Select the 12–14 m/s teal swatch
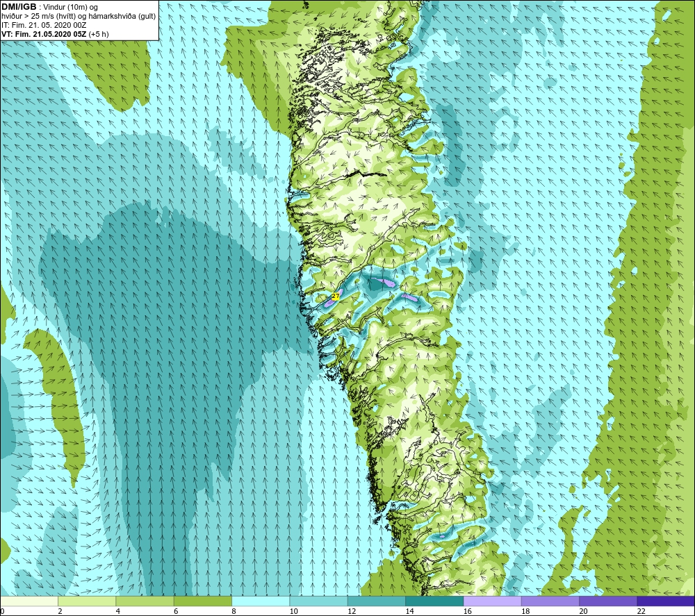 (x=376, y=601)
